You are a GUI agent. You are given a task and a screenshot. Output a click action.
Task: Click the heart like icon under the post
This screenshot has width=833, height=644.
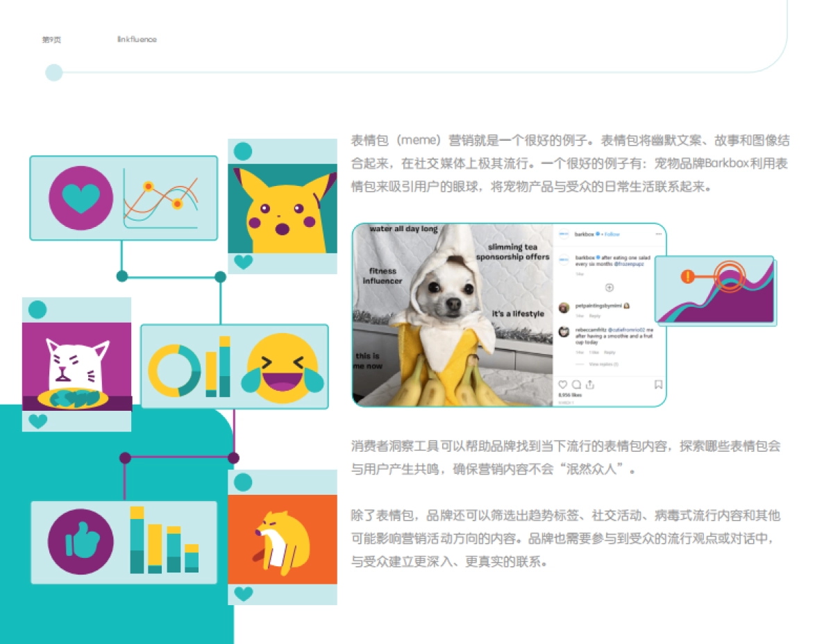(x=563, y=384)
